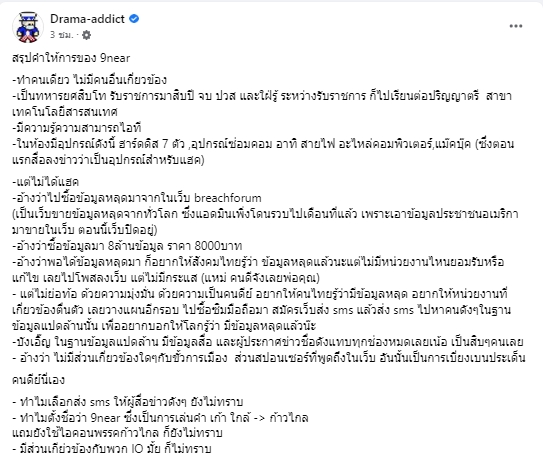
Task: Open the post's 3 ชม. timestamp
Action: (x=62, y=35)
